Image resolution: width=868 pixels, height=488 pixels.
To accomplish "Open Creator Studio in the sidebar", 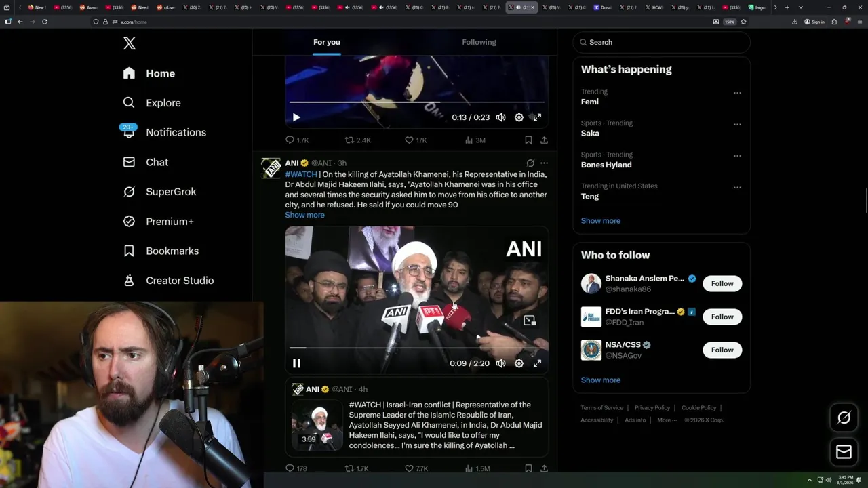I will click(168, 281).
